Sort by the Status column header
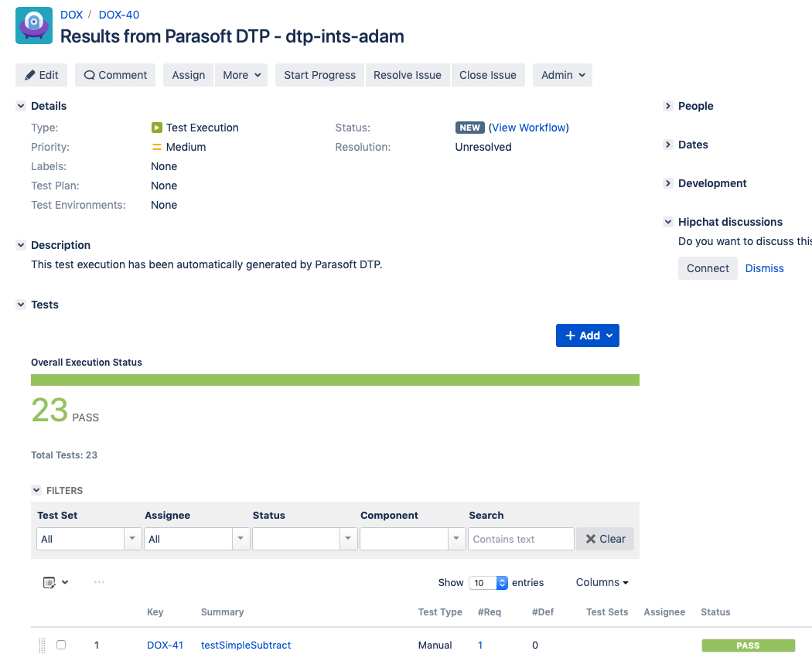Image resolution: width=812 pixels, height=661 pixels. [715, 612]
